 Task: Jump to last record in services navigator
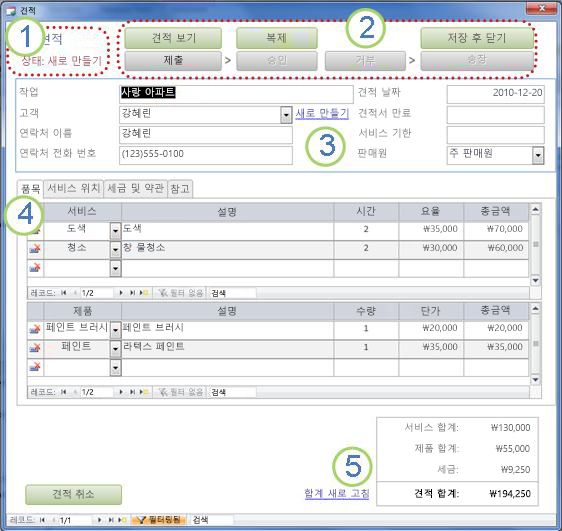(x=132, y=293)
